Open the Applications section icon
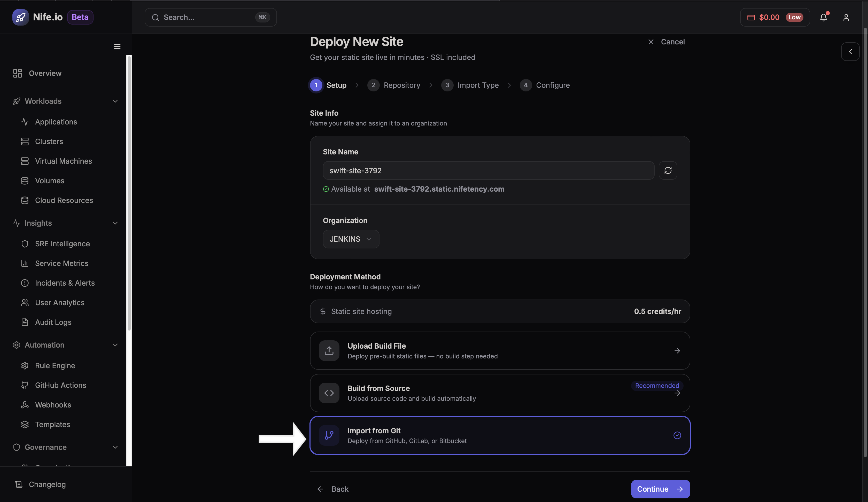The height and width of the screenshot is (502, 868). [25, 122]
